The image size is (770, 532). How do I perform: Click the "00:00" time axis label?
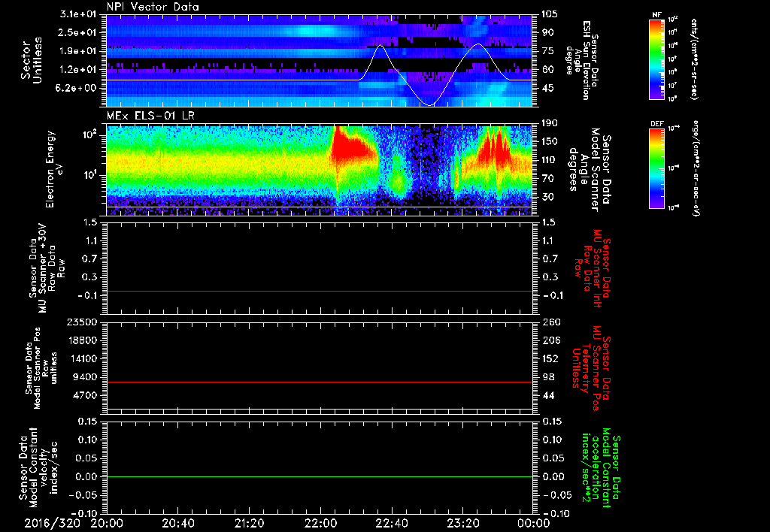pyautogui.click(x=534, y=523)
